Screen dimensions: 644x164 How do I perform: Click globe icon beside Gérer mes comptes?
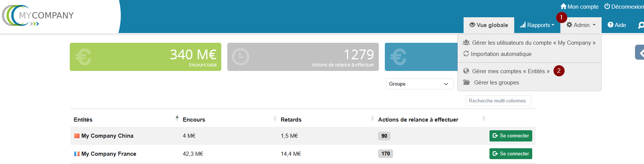[x=466, y=71]
